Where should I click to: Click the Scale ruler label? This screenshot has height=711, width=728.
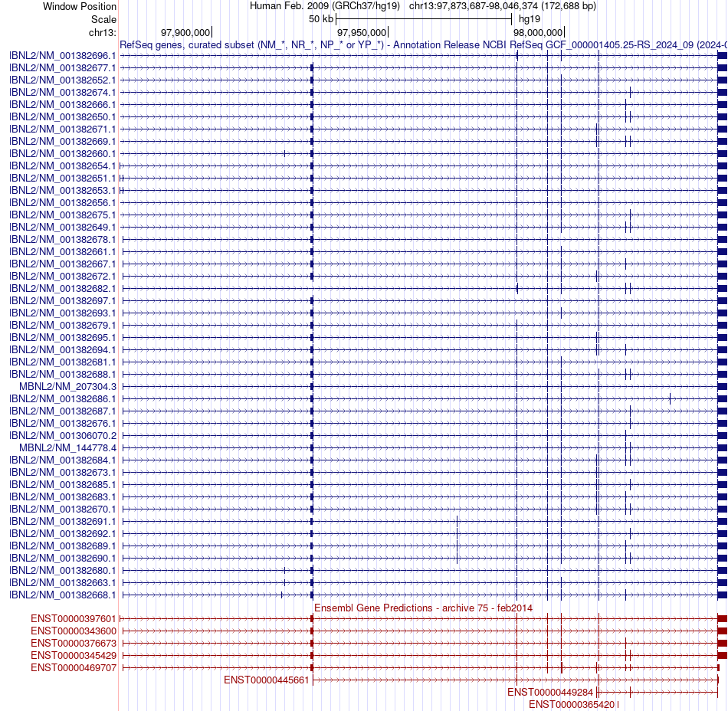(x=104, y=19)
